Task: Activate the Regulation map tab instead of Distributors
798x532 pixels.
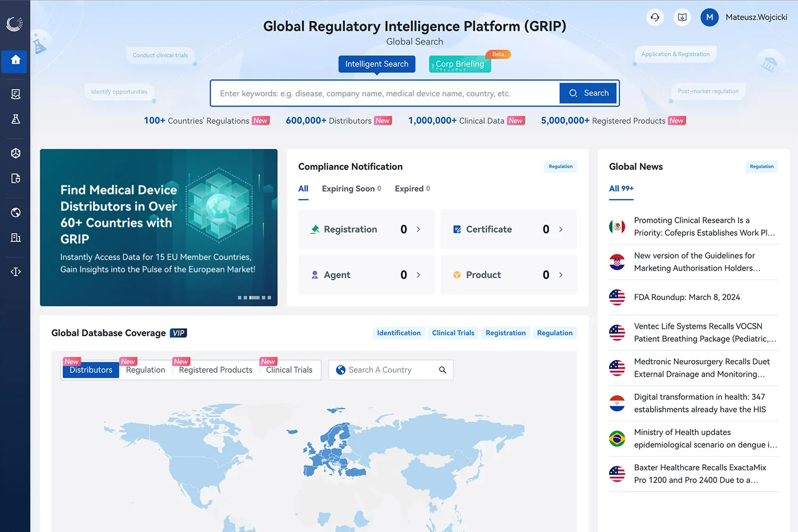Action: coord(145,369)
